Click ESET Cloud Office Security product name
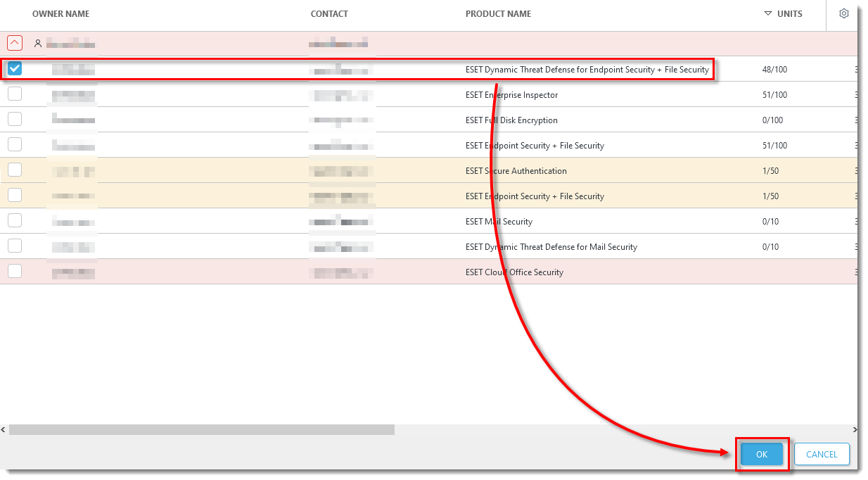868x480 pixels. (x=514, y=272)
